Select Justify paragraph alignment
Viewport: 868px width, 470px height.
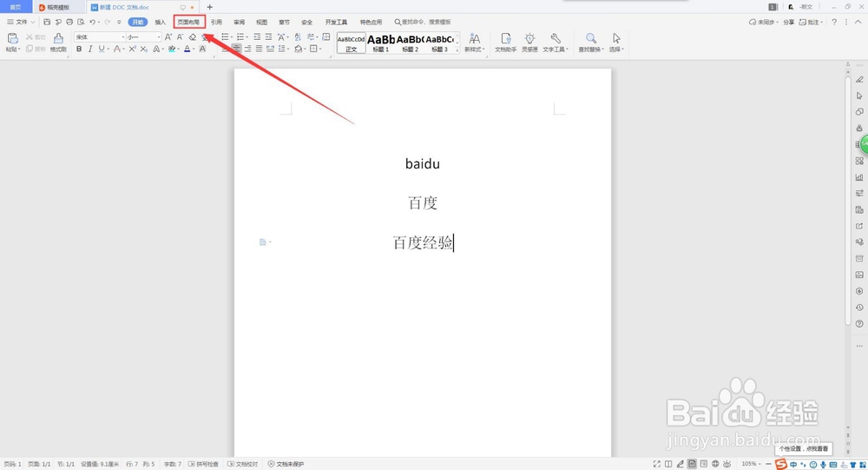point(259,49)
